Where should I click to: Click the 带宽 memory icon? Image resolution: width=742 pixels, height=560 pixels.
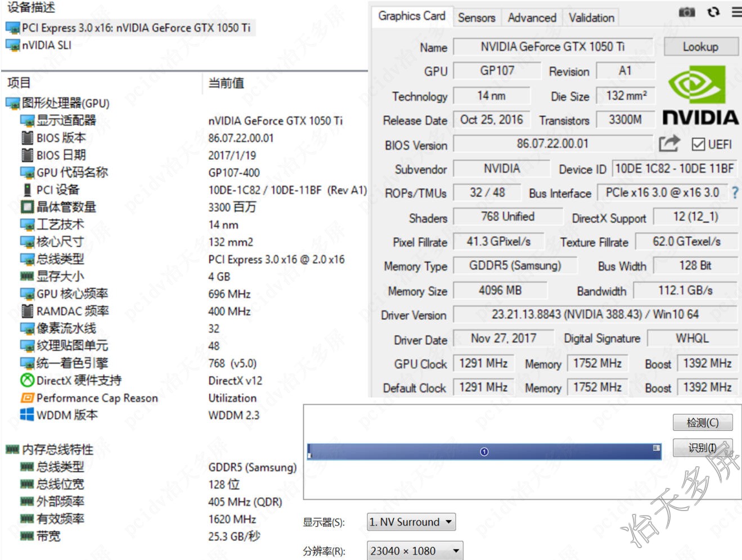tap(27, 536)
